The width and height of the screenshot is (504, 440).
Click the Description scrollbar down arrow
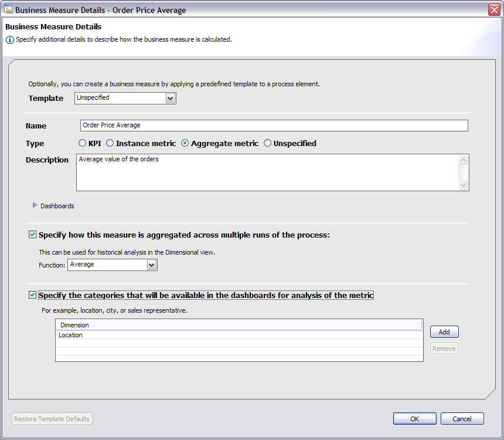coord(463,185)
